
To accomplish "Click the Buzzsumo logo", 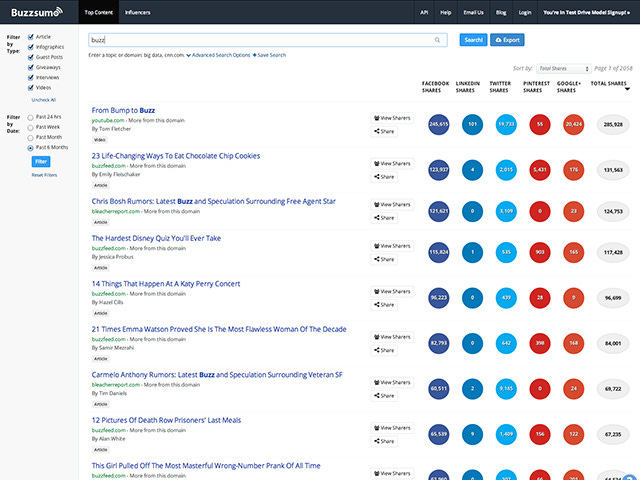I will click(37, 12).
